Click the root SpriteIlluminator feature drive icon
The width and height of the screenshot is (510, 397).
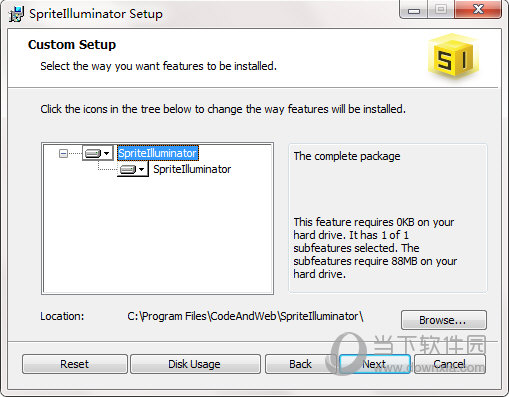point(93,153)
